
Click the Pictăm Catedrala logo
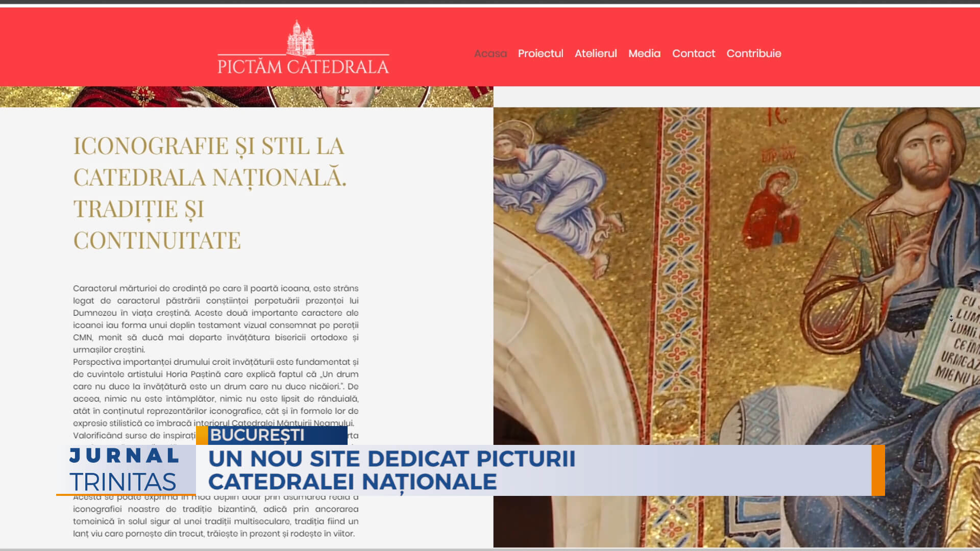pos(303,47)
